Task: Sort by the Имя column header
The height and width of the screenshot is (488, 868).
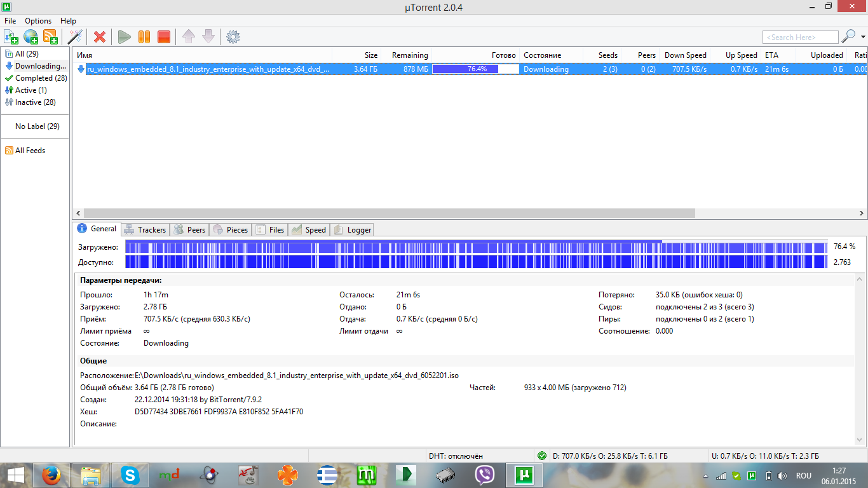Action: (202, 55)
